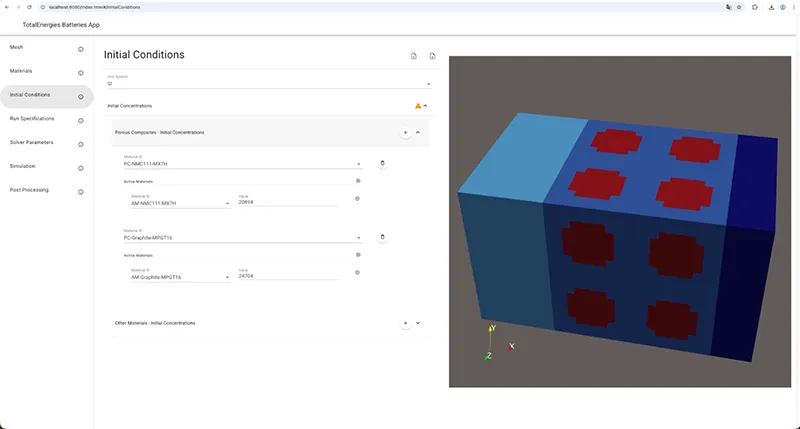
Task: Click the second file icon at heading's far right
Action: pos(432,56)
